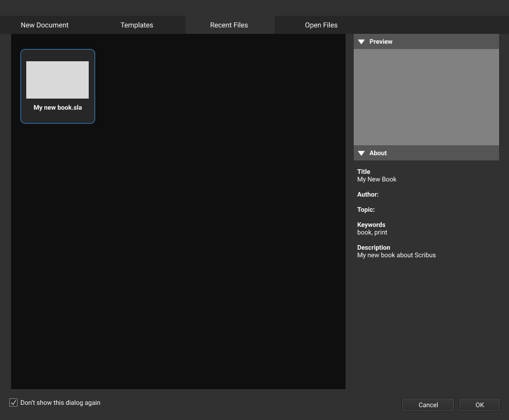
Task: Click the Topic field label
Action: (366, 210)
